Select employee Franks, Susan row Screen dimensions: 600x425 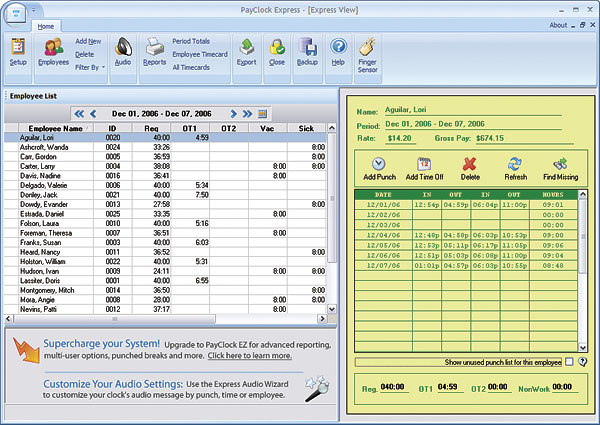coord(165,243)
